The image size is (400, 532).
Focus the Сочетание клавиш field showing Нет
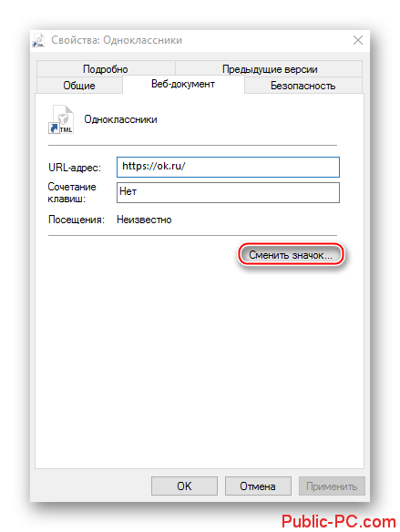coord(228,193)
